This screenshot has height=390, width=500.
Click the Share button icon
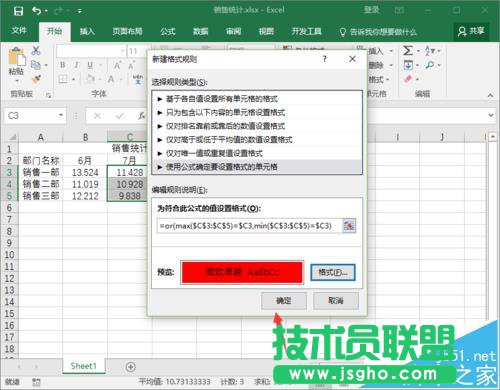pyautogui.click(x=471, y=31)
